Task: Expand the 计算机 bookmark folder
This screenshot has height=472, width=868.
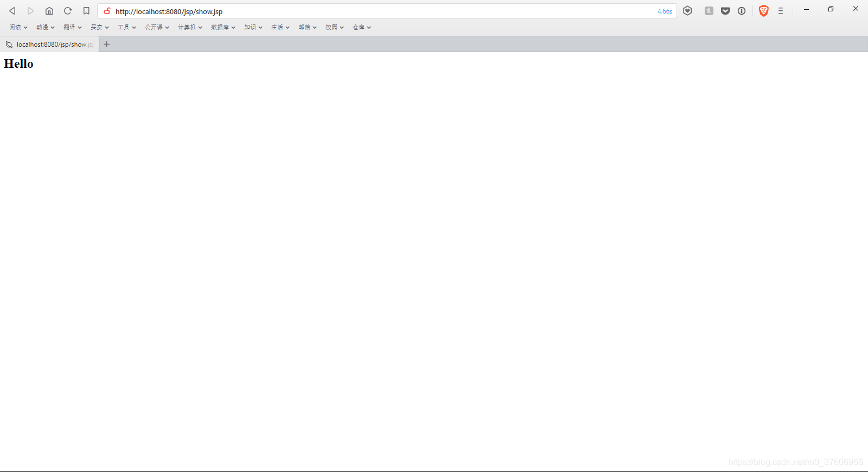Action: tap(190, 27)
